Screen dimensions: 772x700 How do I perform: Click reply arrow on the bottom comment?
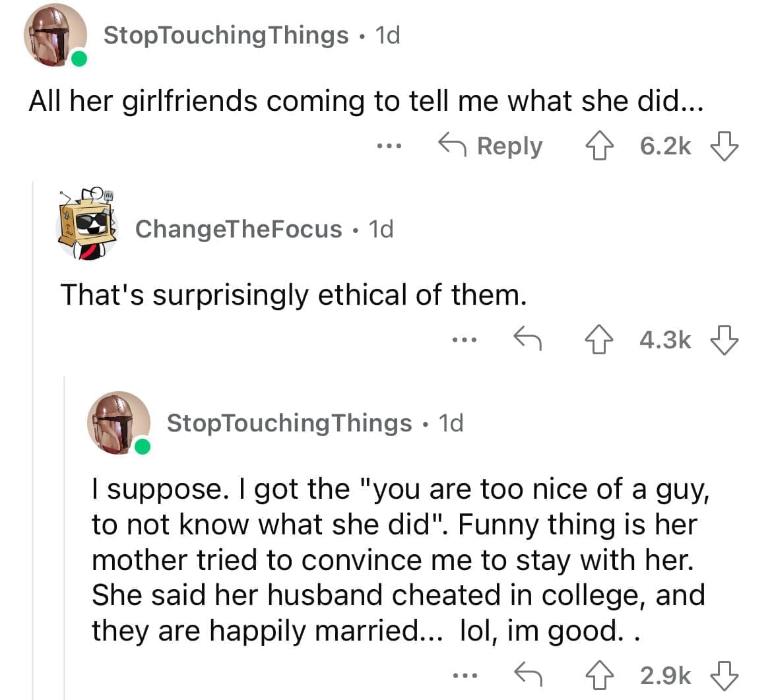528,676
